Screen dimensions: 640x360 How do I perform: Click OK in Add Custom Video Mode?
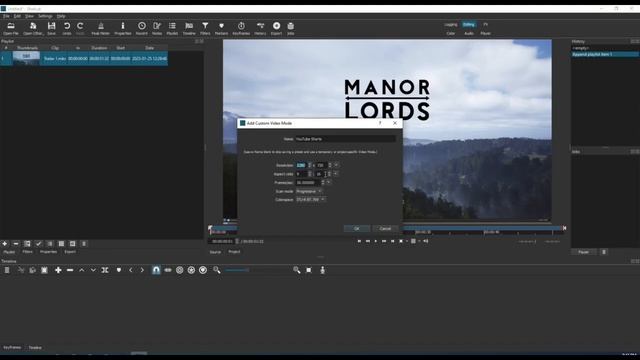[357, 229]
